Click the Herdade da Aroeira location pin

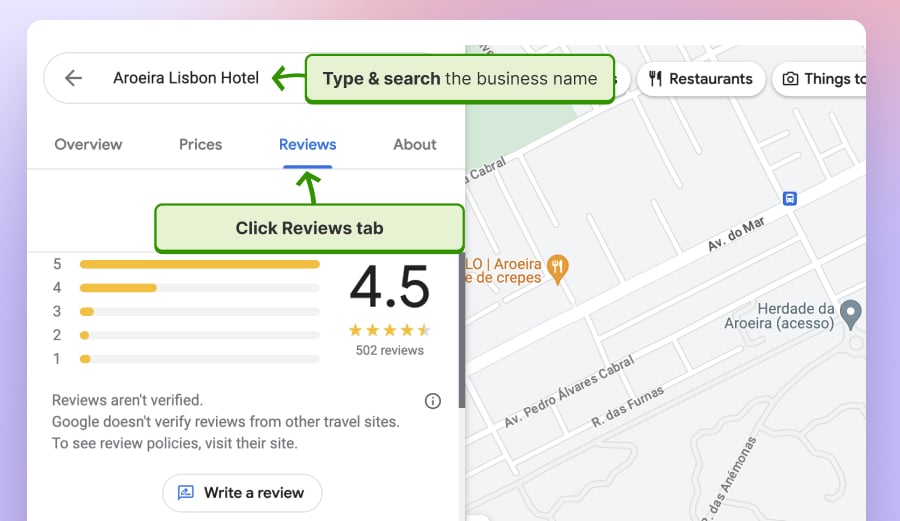click(851, 314)
